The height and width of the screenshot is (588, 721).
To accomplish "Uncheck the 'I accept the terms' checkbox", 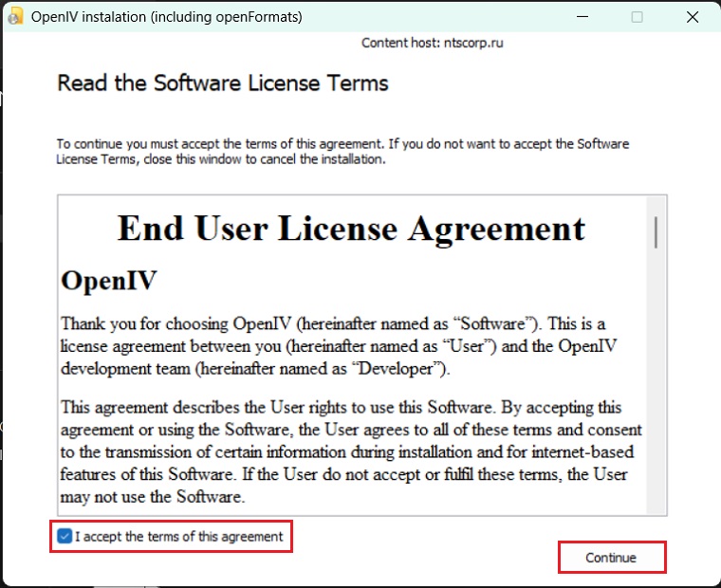I will pyautogui.click(x=65, y=536).
